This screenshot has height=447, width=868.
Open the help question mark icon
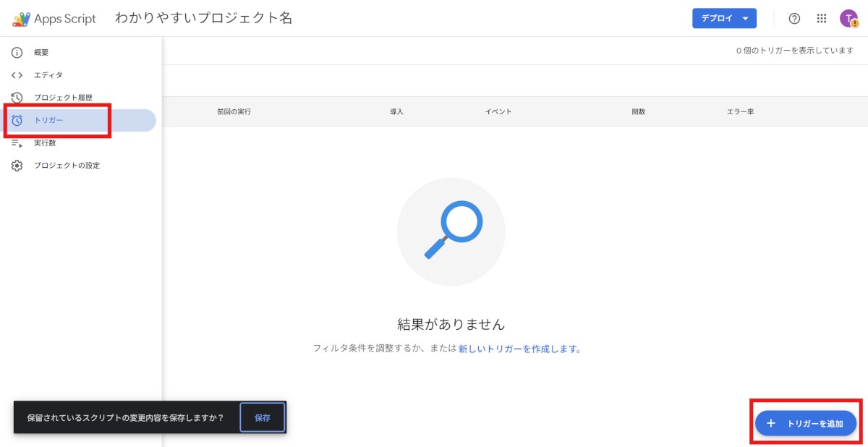[x=794, y=19]
